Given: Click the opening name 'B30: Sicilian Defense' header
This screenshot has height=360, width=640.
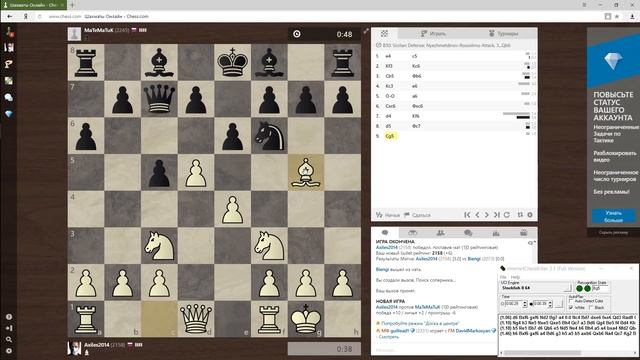Looking at the screenshot, I should pos(447,45).
